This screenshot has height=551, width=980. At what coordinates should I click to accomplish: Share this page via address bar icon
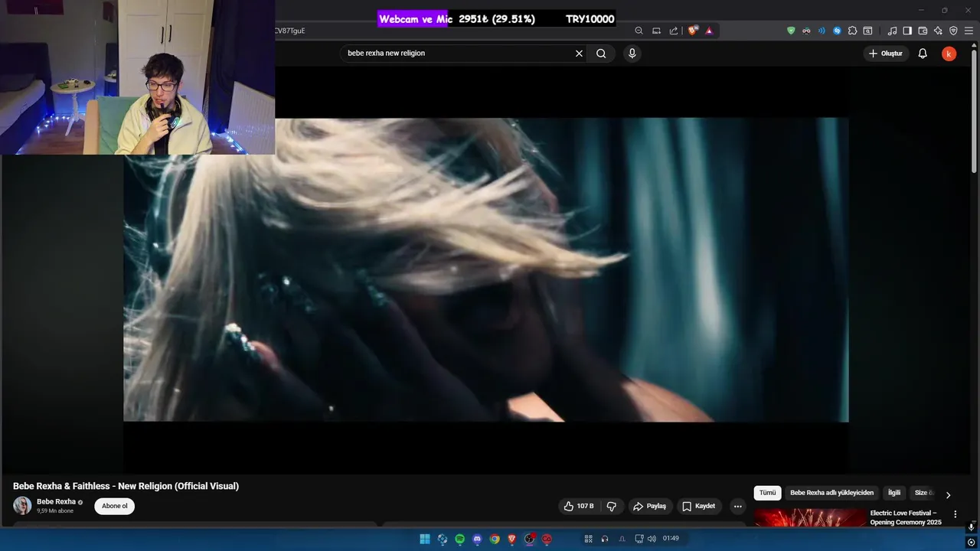(674, 31)
